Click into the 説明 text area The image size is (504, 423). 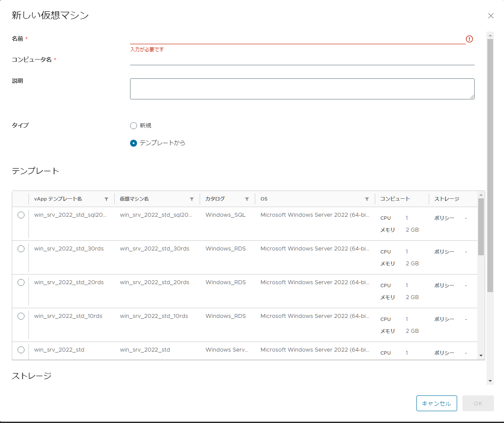tap(302, 89)
